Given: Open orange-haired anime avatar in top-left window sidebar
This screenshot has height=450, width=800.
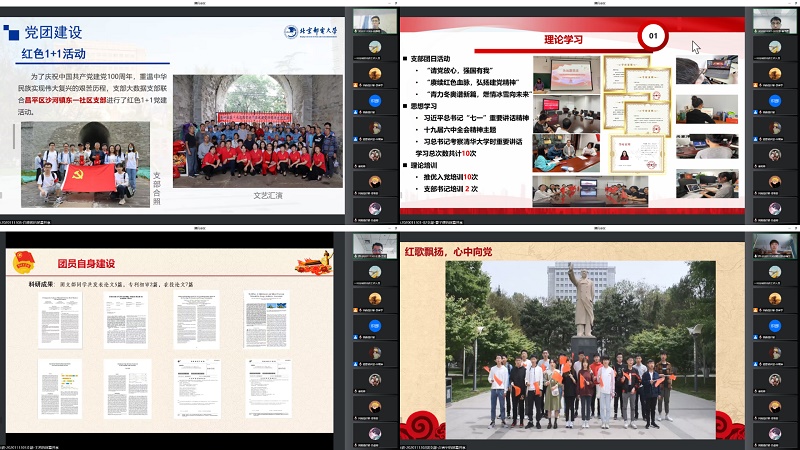Looking at the screenshot, I should pyautogui.click(x=375, y=182).
